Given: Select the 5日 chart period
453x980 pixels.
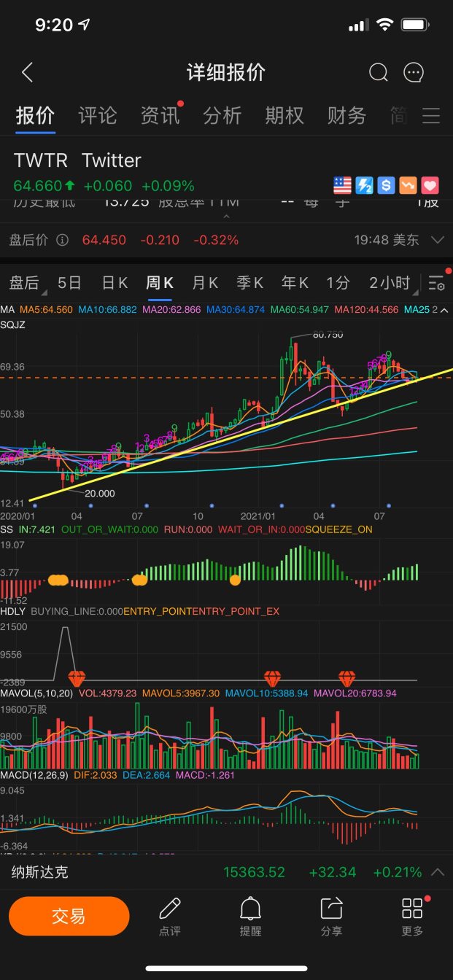Looking at the screenshot, I should coord(69,283).
